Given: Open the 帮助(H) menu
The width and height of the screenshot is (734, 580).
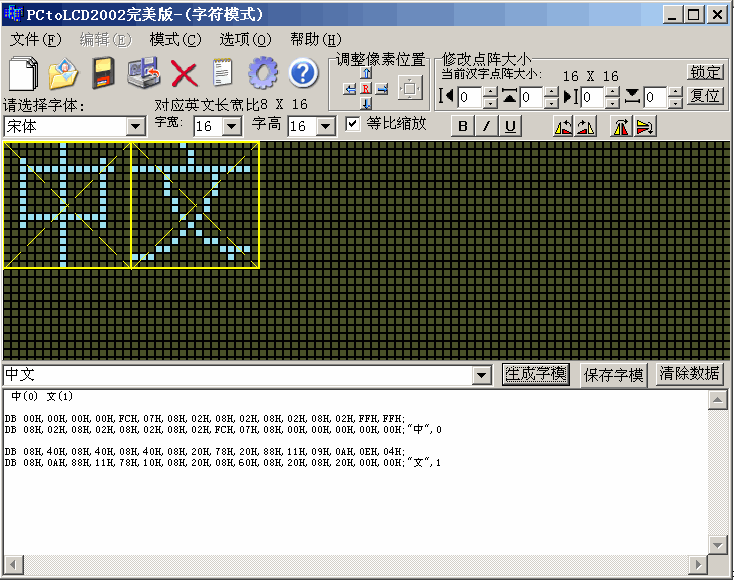Looking at the screenshot, I should [316, 40].
